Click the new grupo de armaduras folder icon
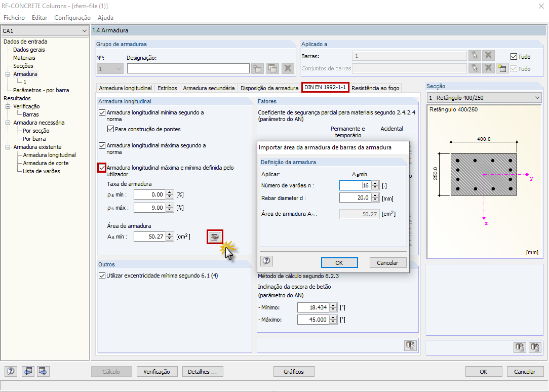The width and height of the screenshot is (549, 392). [x=257, y=68]
